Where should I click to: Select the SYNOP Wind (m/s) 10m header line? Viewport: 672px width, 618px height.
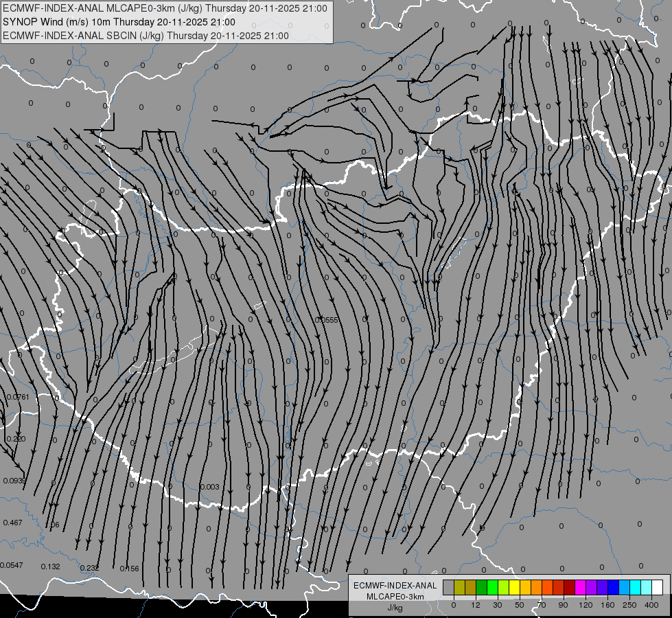pos(119,22)
